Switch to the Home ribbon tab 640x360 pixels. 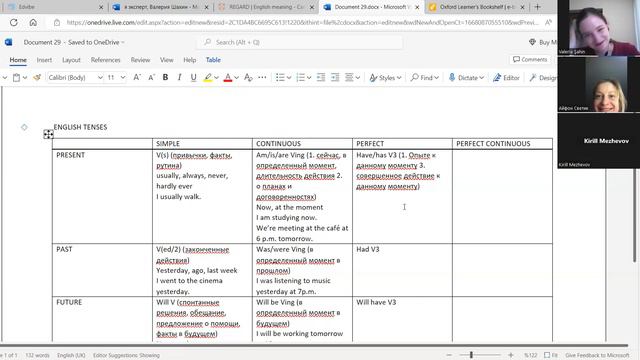[x=18, y=60]
